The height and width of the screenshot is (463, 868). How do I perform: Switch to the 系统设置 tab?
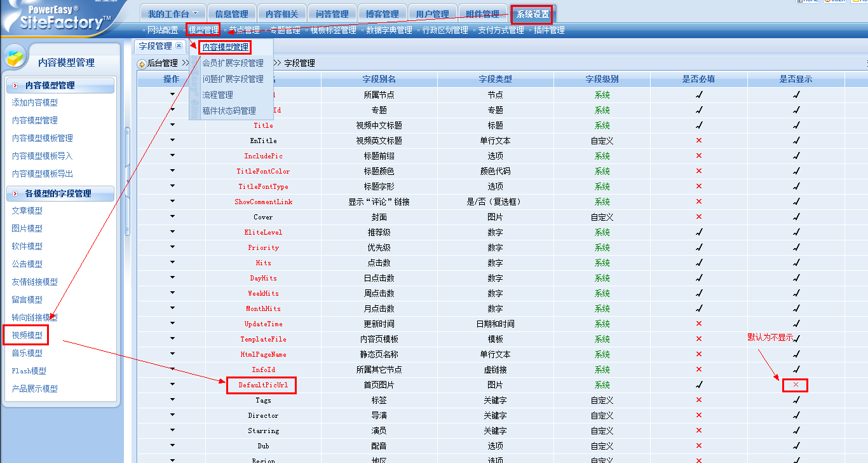532,14
